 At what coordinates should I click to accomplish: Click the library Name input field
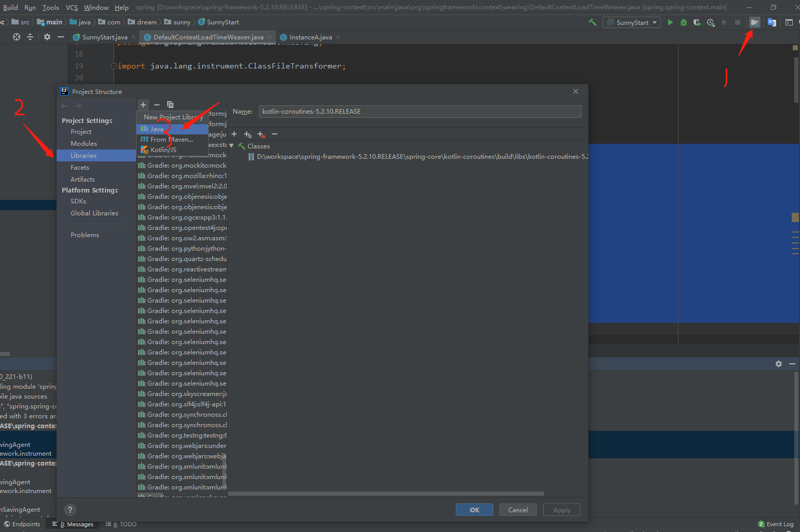[x=420, y=111]
